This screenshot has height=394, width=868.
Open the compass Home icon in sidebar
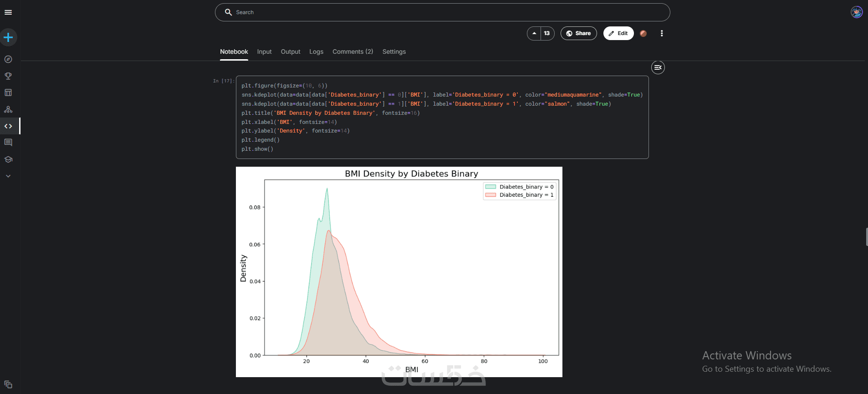click(8, 59)
